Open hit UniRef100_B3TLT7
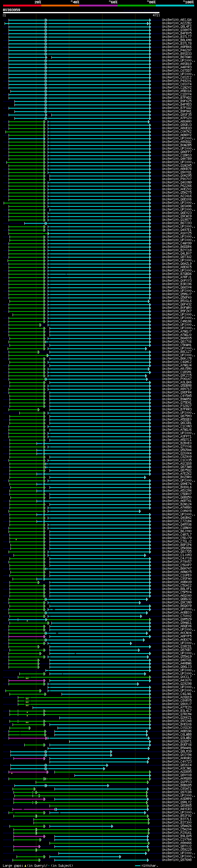 177,37
